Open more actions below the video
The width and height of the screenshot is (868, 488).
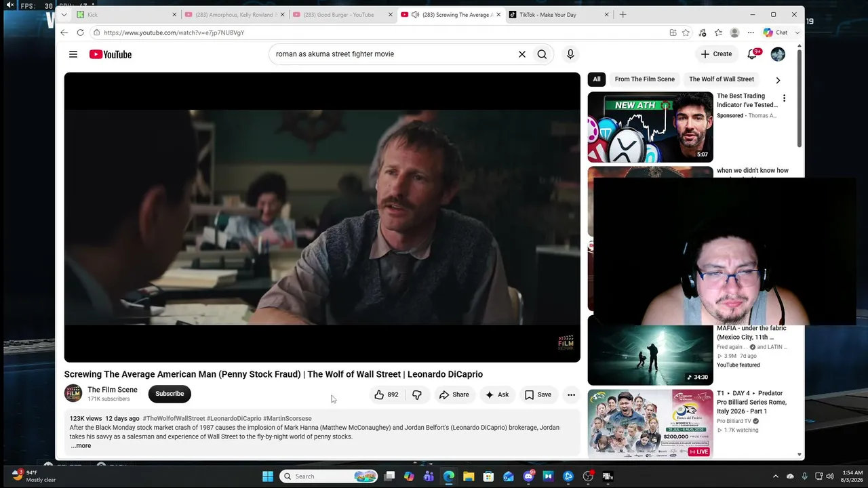coord(571,394)
